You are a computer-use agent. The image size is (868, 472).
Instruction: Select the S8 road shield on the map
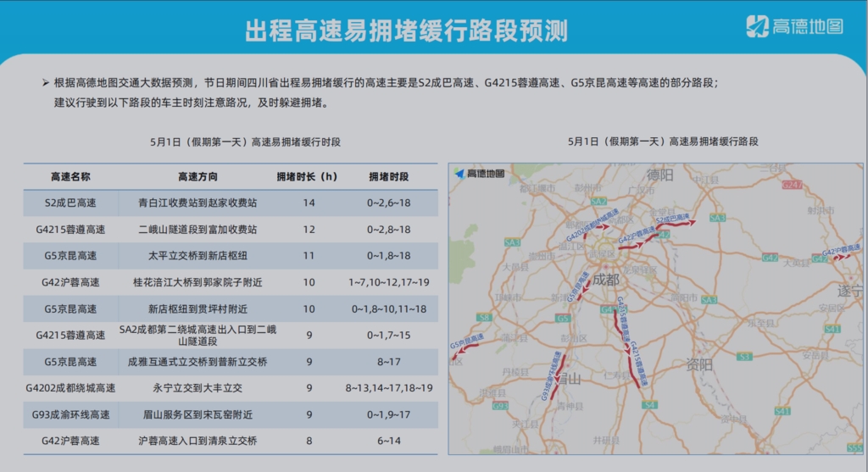[x=484, y=319]
